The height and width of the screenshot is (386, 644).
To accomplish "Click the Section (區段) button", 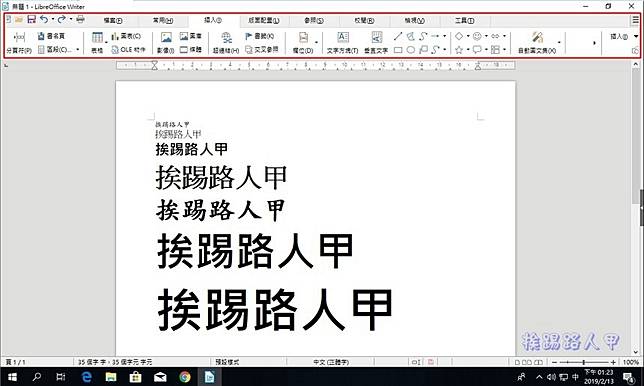I will (55, 50).
